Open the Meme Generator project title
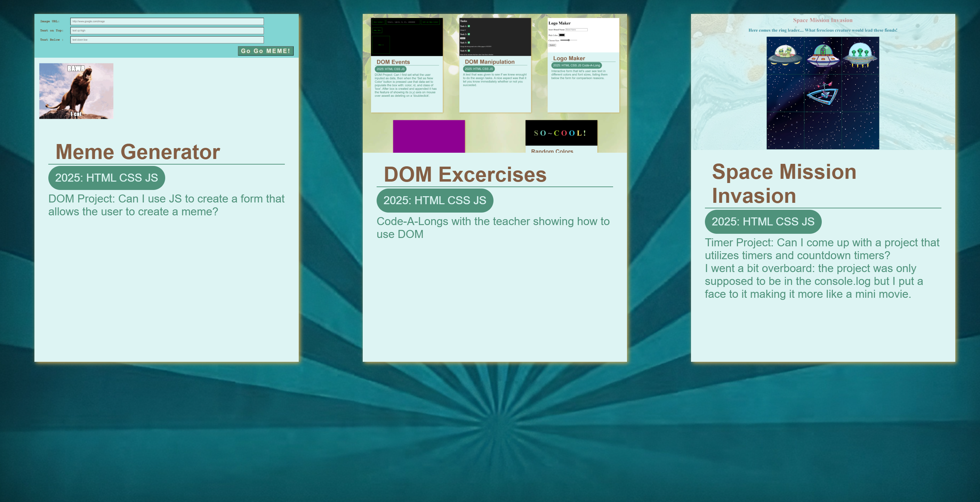Screen dimensions: 980x502 138,152
